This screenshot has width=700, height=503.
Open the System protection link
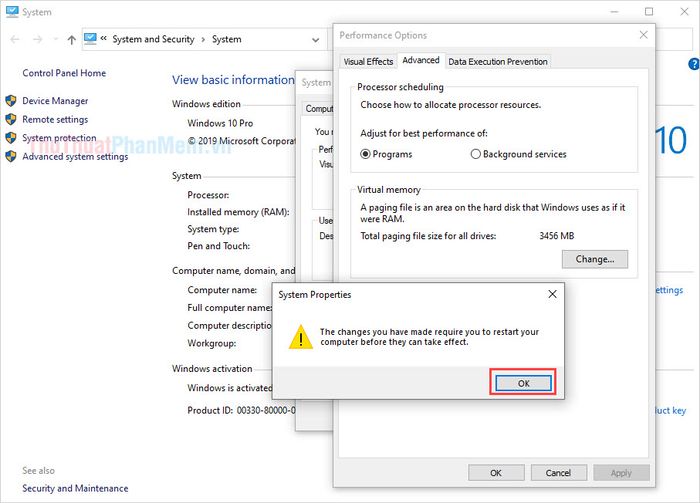click(x=59, y=138)
